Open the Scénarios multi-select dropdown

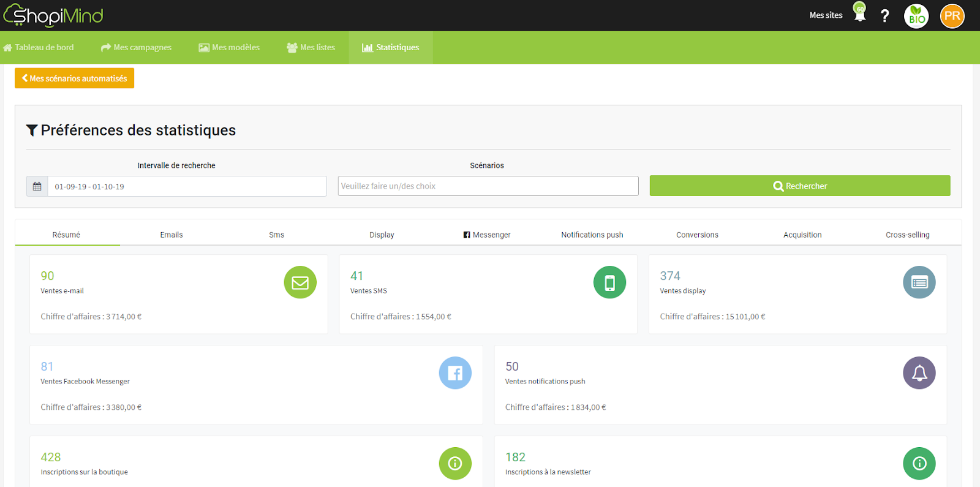pyautogui.click(x=488, y=186)
